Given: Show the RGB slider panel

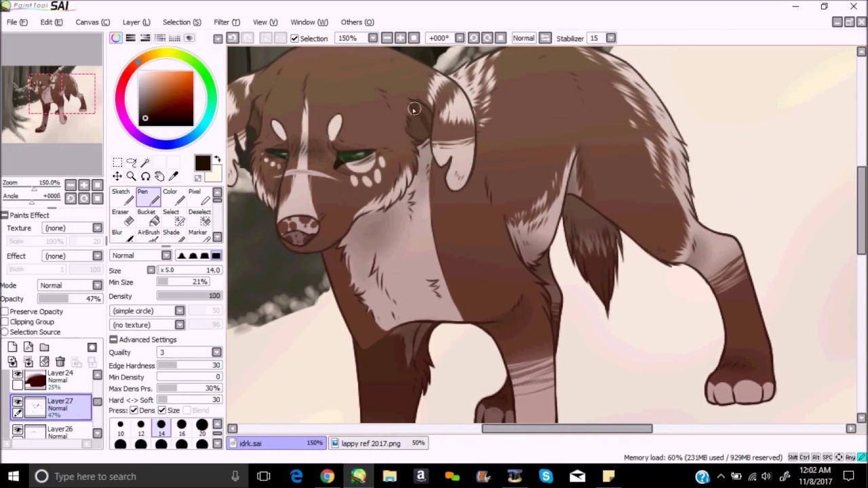Looking at the screenshot, I should (x=130, y=38).
